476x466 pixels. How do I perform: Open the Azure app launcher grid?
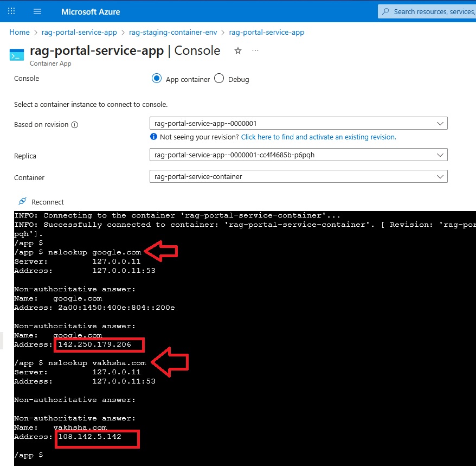tap(11, 11)
